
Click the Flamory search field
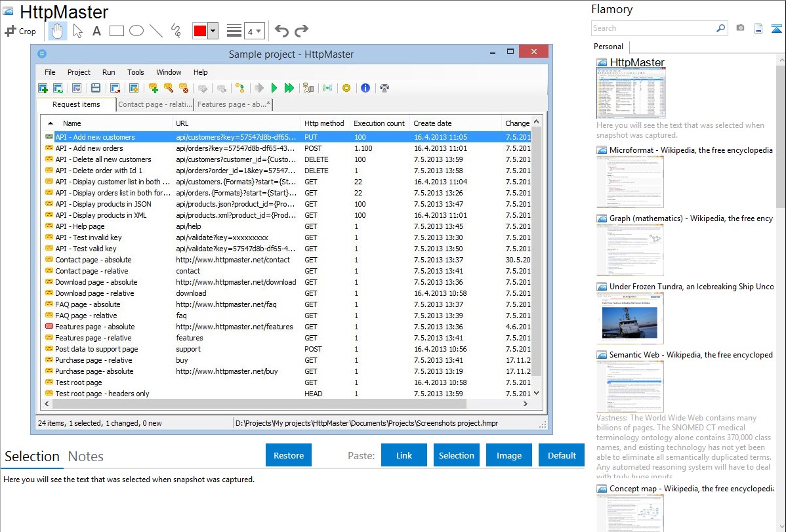click(x=653, y=28)
